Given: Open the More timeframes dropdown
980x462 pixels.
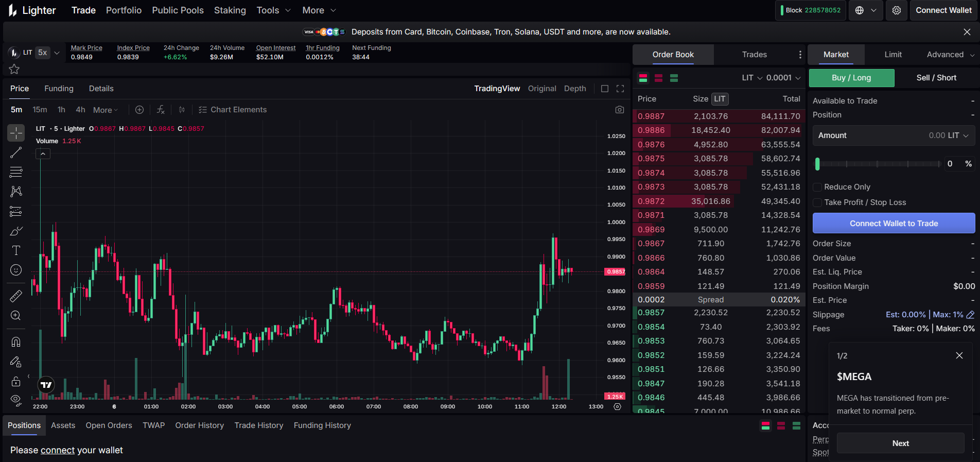Looking at the screenshot, I should coord(106,110).
